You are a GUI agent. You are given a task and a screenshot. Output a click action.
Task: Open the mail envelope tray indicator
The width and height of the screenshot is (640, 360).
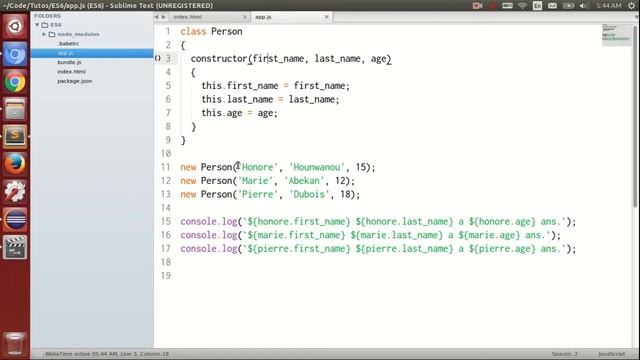pyautogui.click(x=552, y=6)
